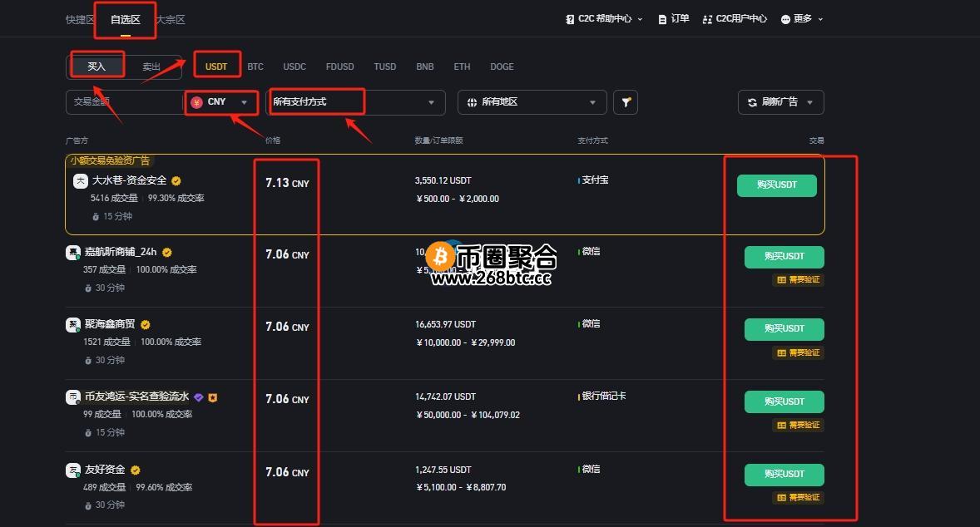Open the 更多 more menu icon

pos(785,19)
